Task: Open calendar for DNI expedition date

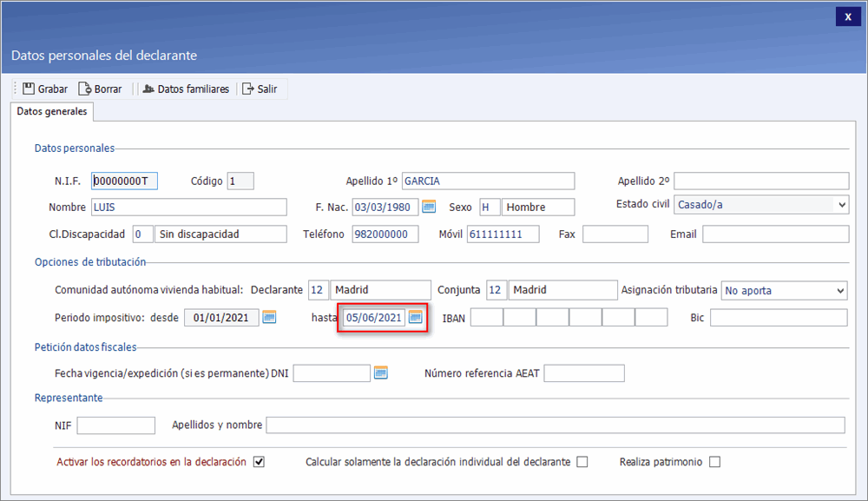Action: click(x=380, y=373)
